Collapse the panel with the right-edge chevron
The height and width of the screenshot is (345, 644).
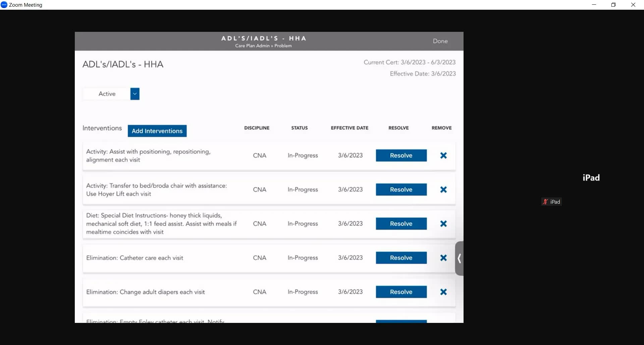459,258
